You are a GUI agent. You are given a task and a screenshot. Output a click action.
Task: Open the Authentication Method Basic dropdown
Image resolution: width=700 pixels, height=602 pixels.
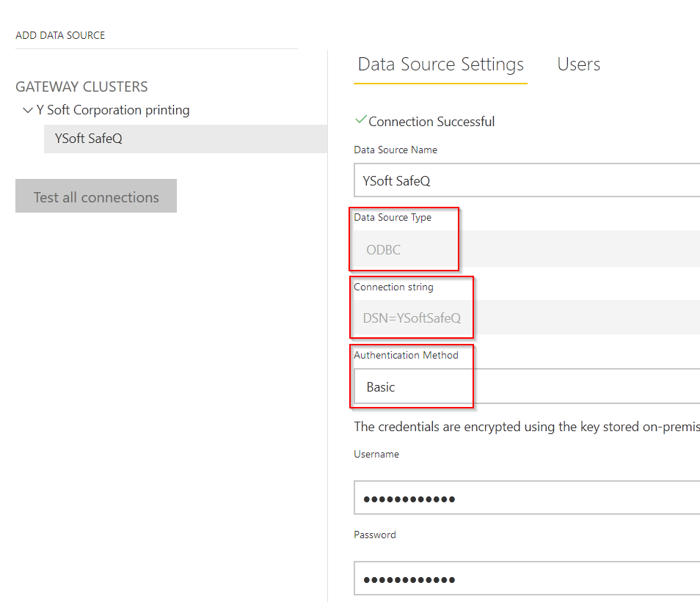pyautogui.click(x=527, y=386)
